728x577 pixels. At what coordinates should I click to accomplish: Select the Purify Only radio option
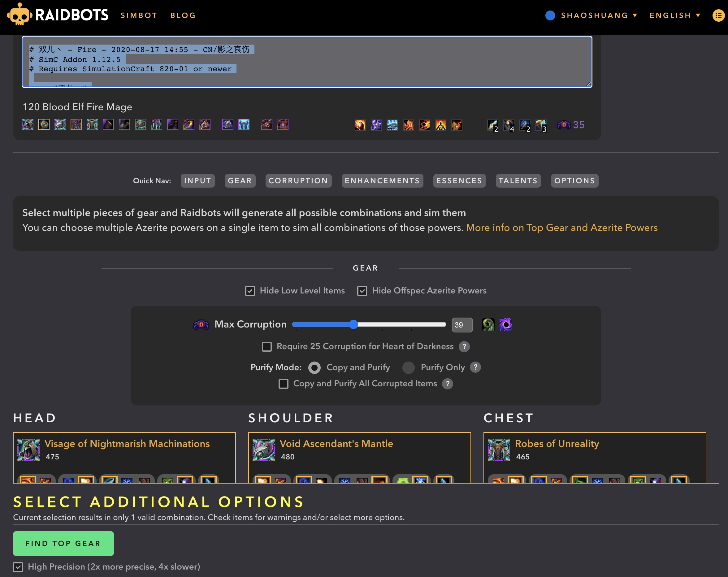click(408, 367)
